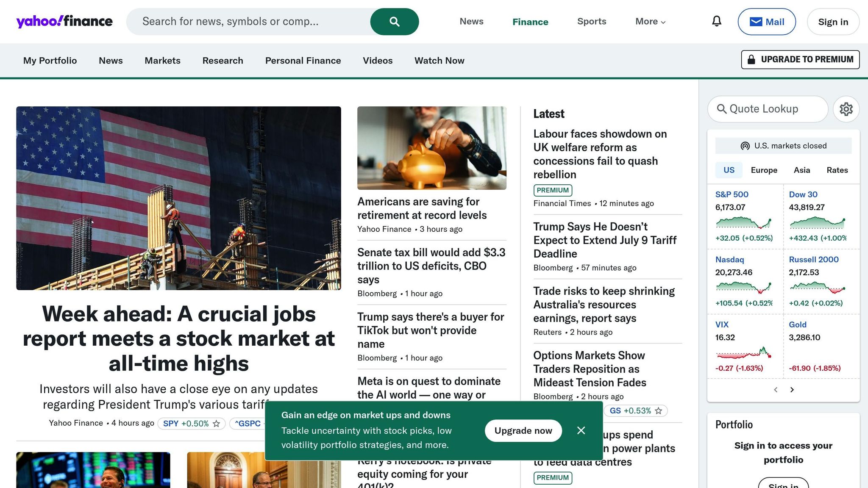Open the News section in navigation bar
This screenshot has height=488, width=868.
pos(111,61)
